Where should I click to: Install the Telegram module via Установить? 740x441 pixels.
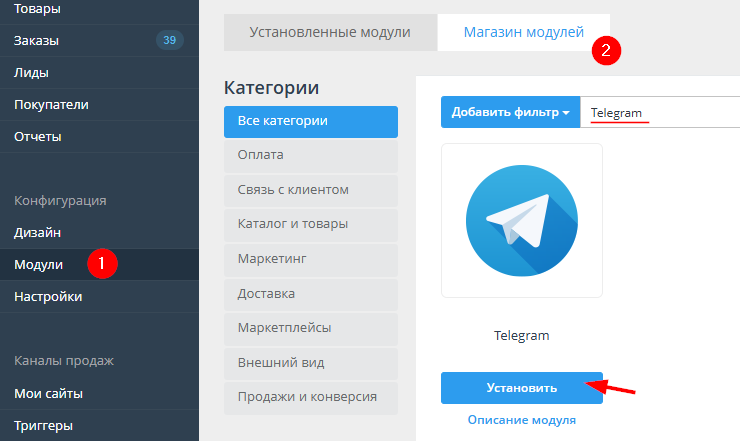[521, 388]
